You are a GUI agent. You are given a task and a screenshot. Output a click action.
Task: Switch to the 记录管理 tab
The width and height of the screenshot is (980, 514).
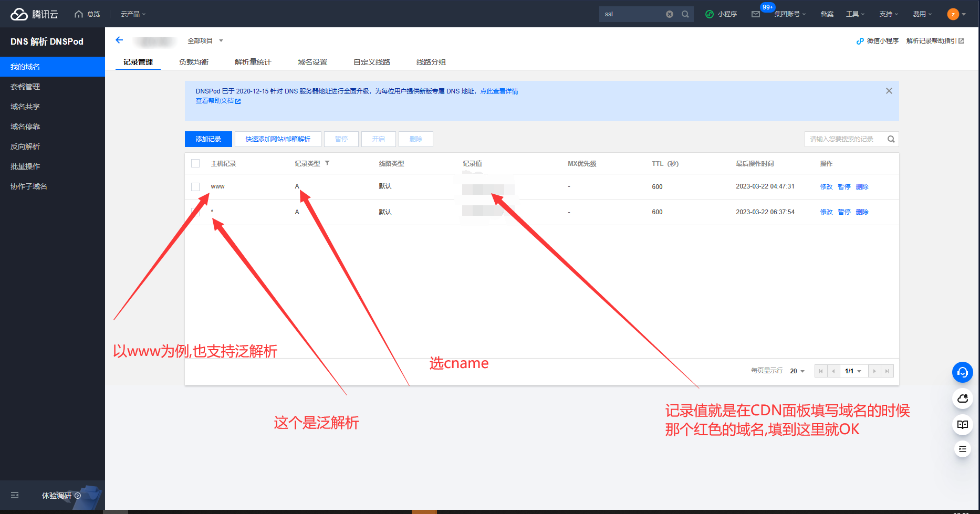[x=138, y=62]
